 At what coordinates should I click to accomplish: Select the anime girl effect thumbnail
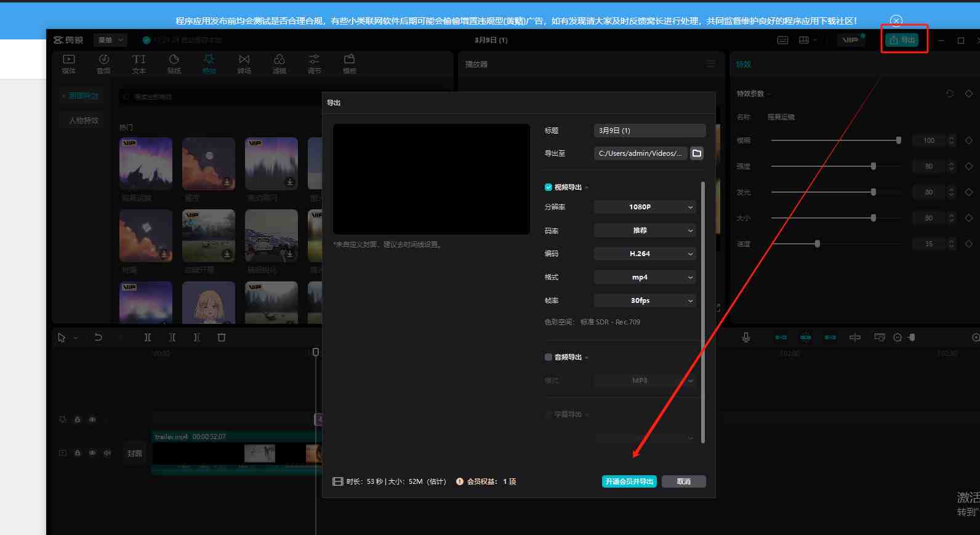click(x=209, y=302)
